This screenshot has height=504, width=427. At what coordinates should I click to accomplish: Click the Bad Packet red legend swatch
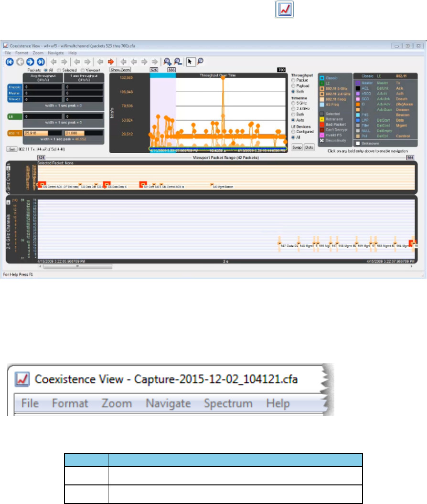[323, 125]
